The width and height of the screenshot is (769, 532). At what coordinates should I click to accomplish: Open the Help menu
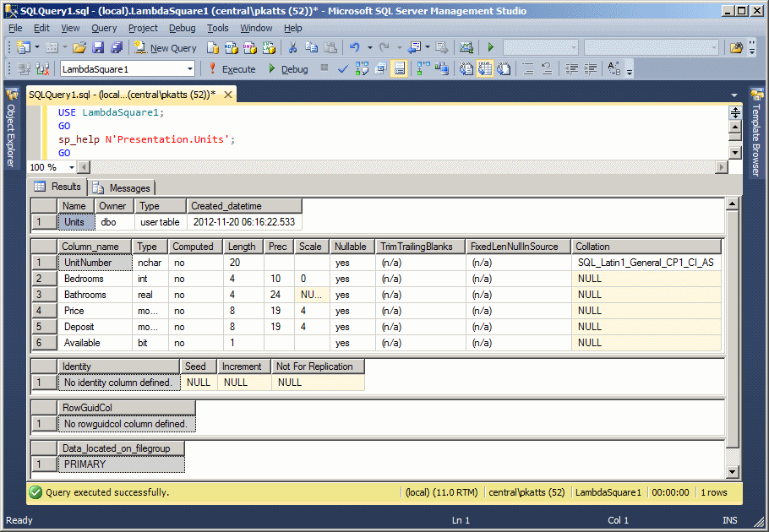(x=292, y=28)
